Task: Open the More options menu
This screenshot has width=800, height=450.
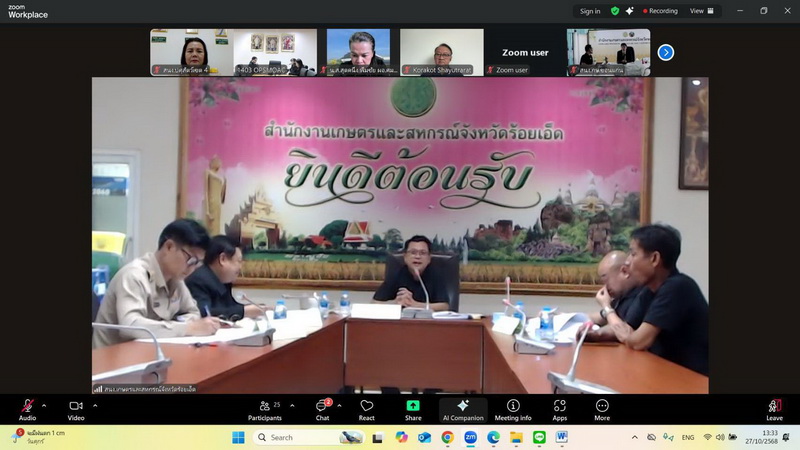Action: coord(602,408)
